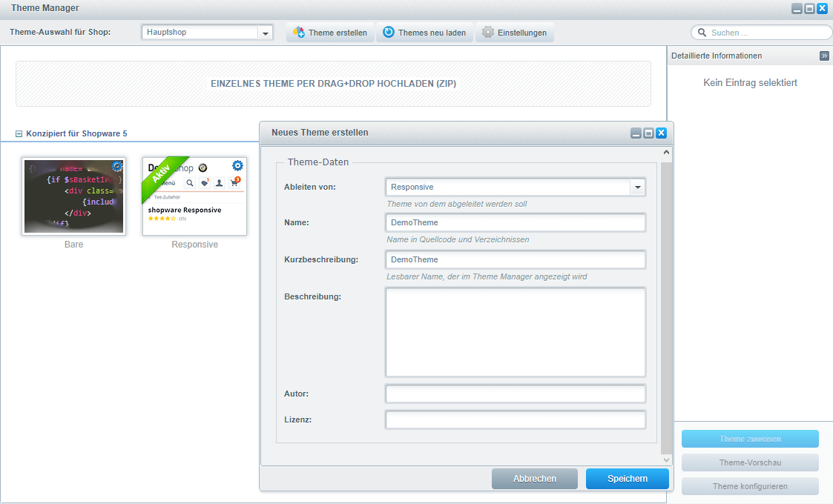Minimize the Neues Theme erstellen dialog

click(636, 133)
